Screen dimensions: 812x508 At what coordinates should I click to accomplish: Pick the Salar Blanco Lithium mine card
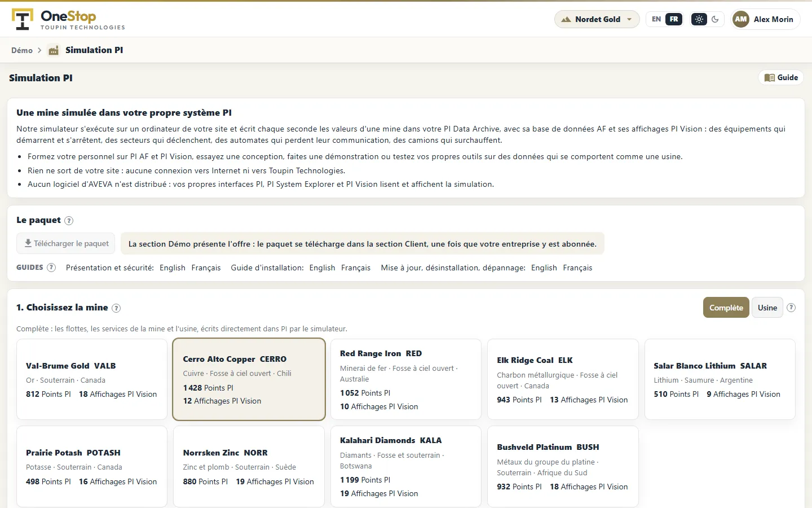(x=720, y=379)
